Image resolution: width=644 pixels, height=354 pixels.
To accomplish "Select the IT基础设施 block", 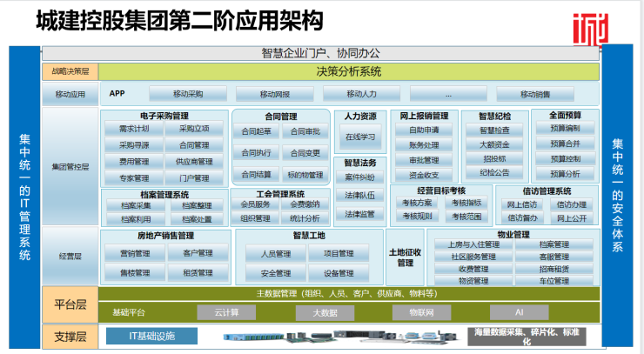I will [147, 336].
